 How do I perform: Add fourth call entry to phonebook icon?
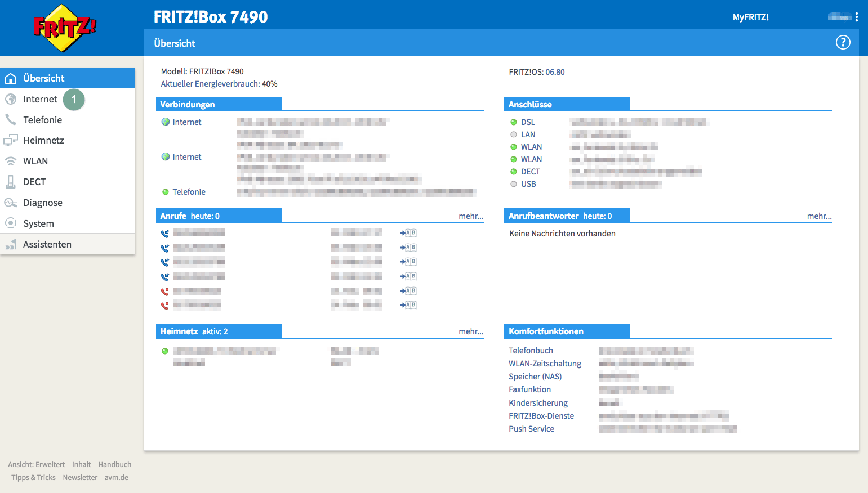(408, 276)
